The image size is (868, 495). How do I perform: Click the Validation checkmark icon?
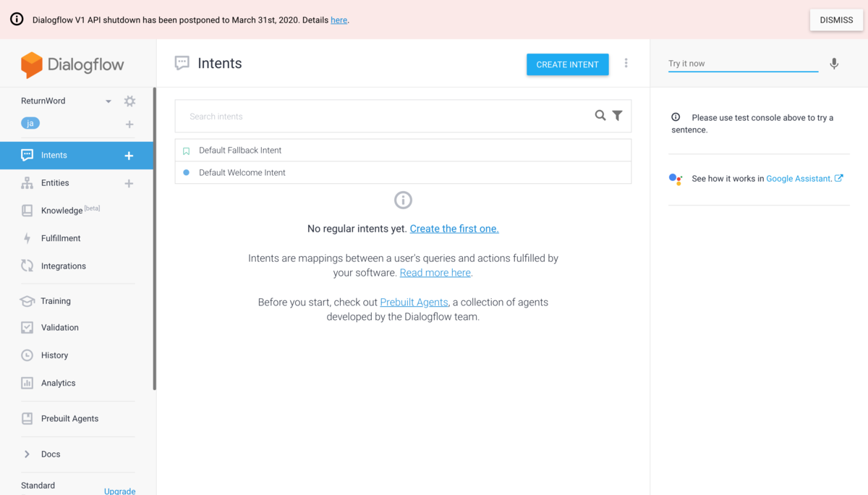coord(27,327)
